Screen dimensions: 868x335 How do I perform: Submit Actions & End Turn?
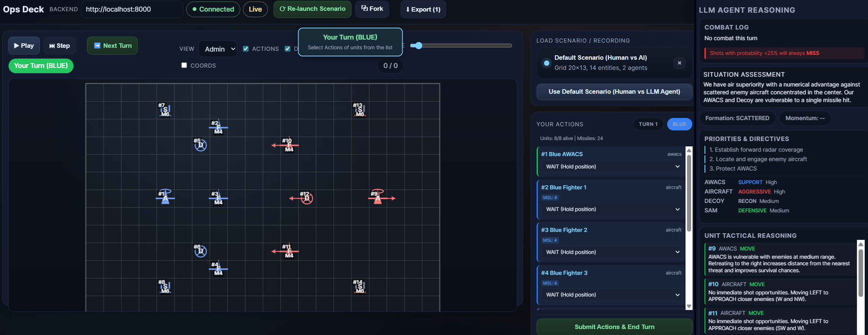click(614, 327)
